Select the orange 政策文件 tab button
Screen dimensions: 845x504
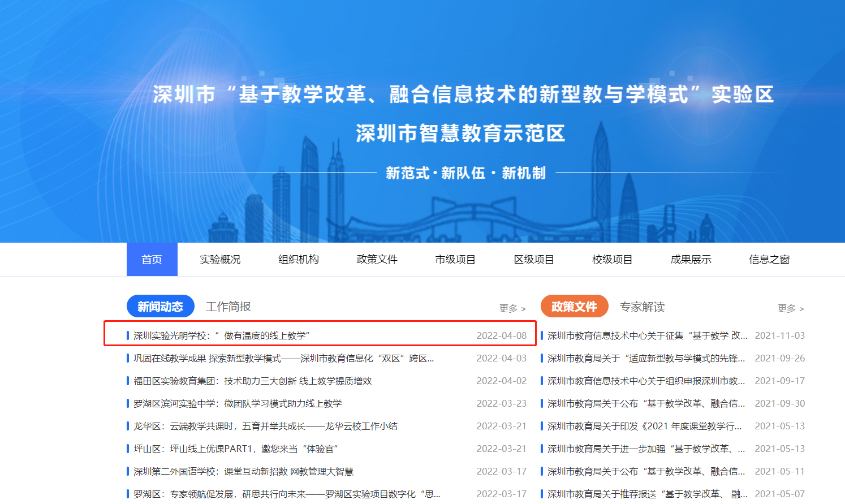[x=574, y=307]
